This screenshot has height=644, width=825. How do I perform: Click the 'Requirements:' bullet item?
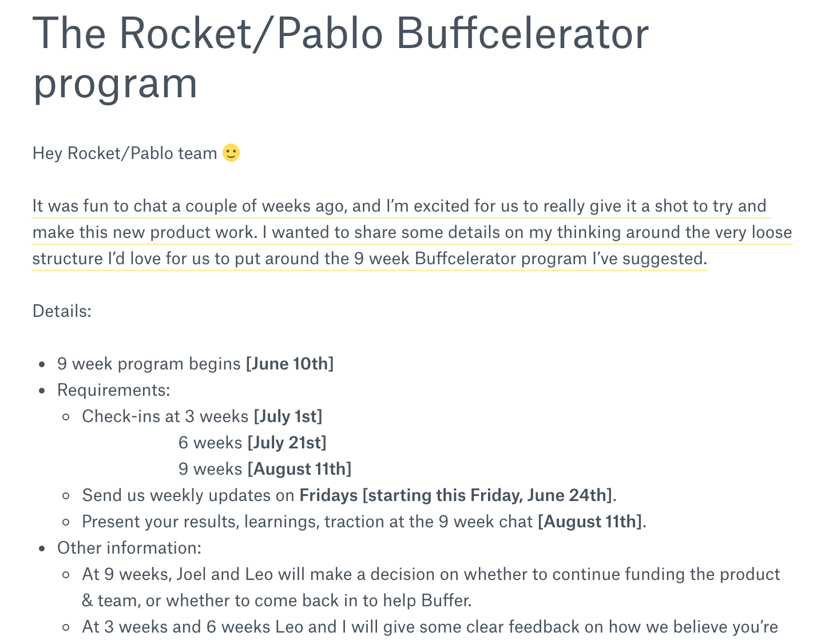pos(114,390)
